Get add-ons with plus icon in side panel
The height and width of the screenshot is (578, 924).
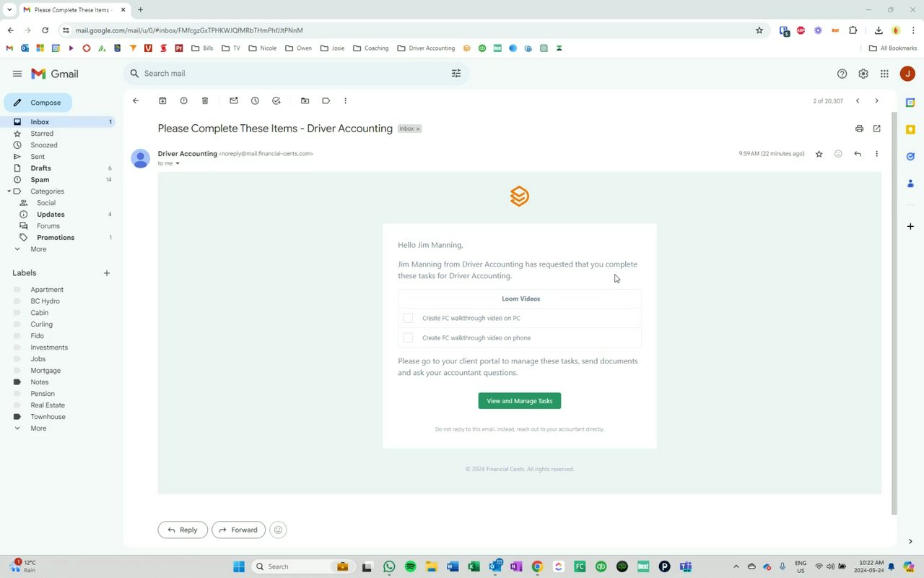(910, 226)
